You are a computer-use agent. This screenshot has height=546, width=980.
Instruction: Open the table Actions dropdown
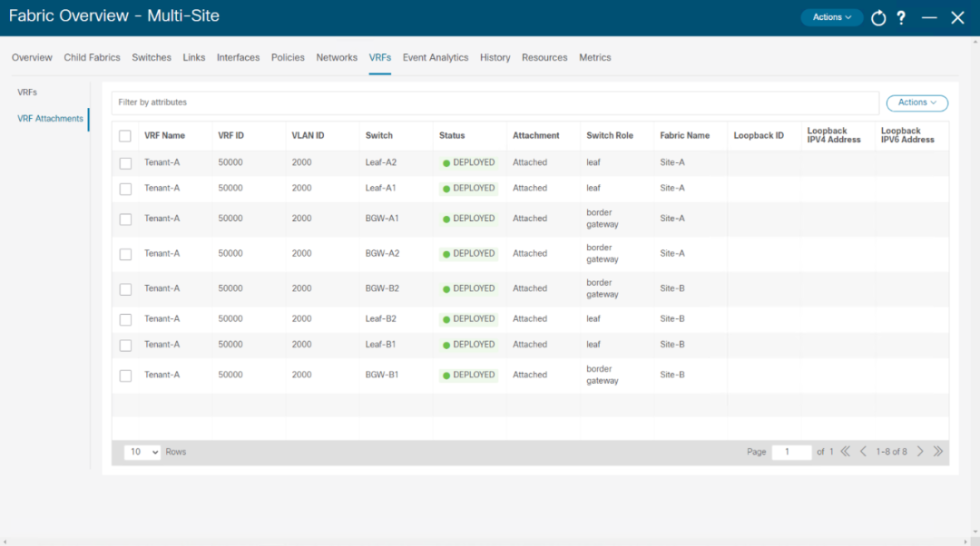(916, 102)
